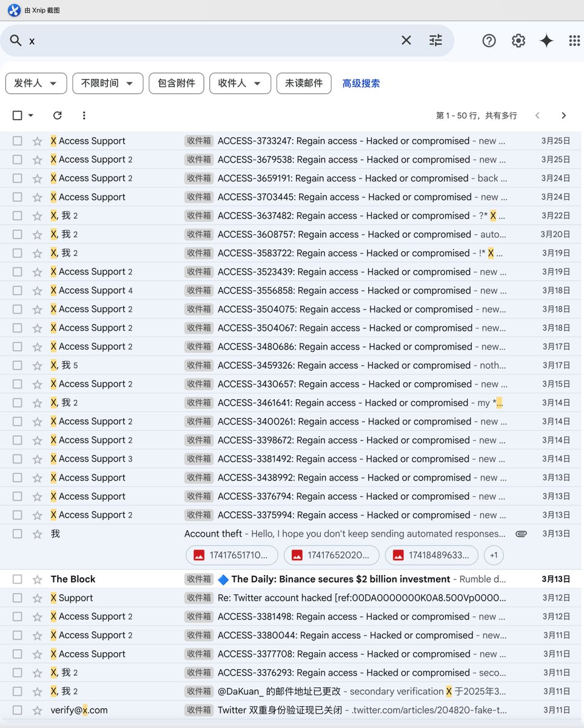Open the ACCESS-3703445 email

pyautogui.click(x=292, y=197)
